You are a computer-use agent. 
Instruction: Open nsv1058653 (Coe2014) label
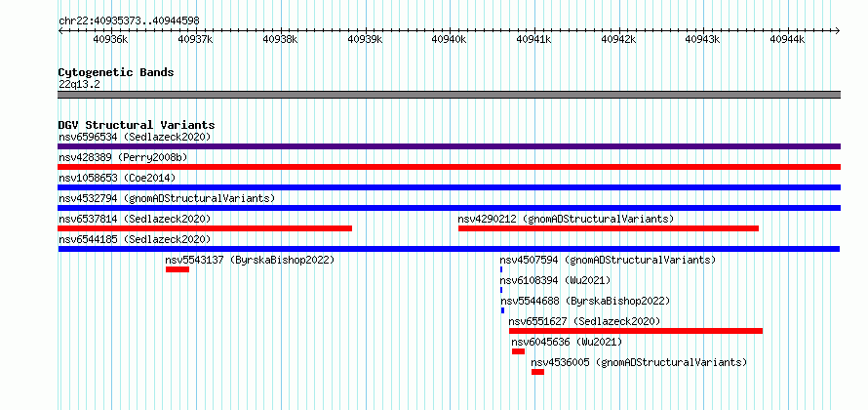117,178
